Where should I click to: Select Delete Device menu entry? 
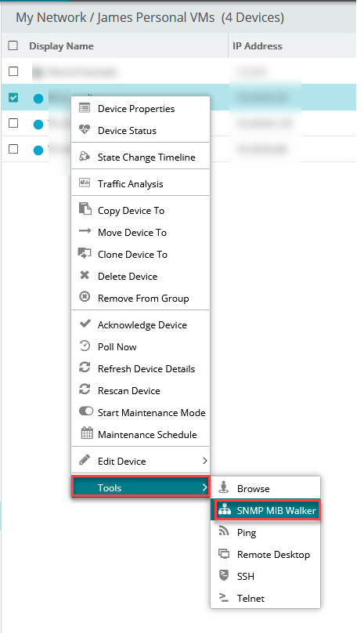tap(141, 277)
